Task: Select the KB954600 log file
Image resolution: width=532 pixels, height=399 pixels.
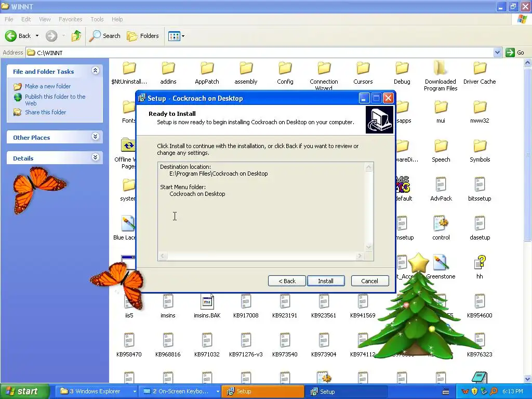Action: pos(480,307)
